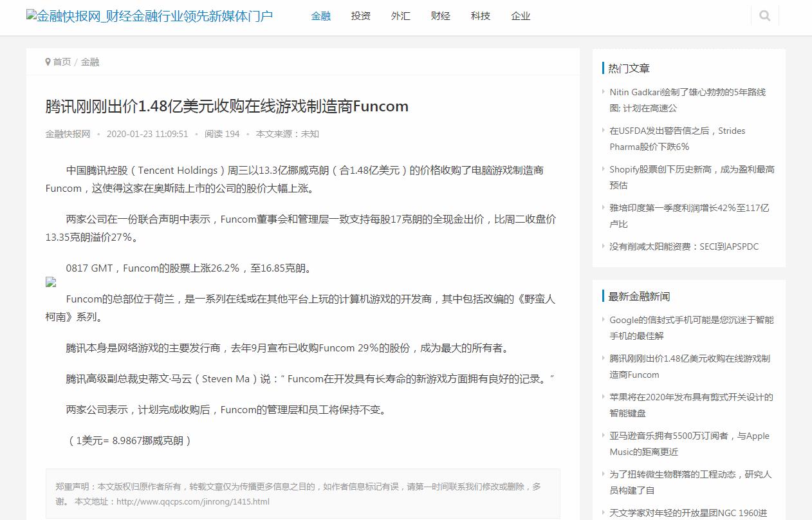
Task: Select the 科技 navigation item
Action: (x=481, y=16)
